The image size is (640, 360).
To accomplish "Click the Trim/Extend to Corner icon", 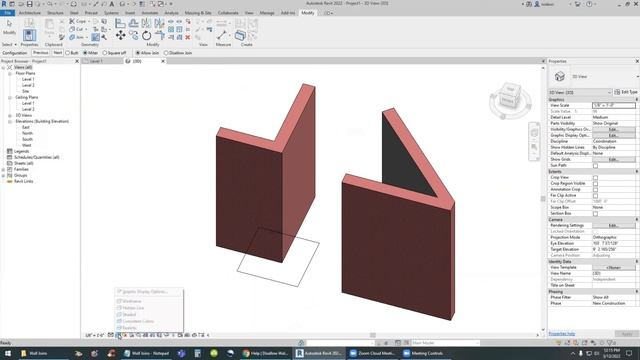I will click(160, 36).
